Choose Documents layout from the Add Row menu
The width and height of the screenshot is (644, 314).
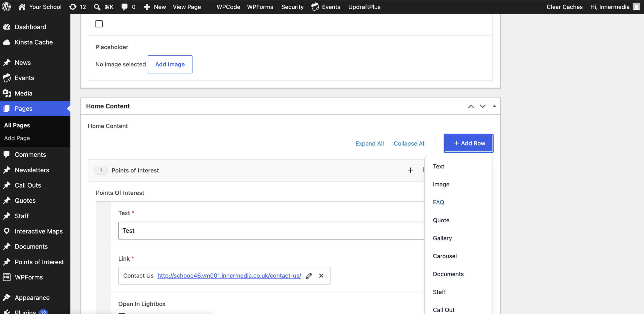(448, 274)
